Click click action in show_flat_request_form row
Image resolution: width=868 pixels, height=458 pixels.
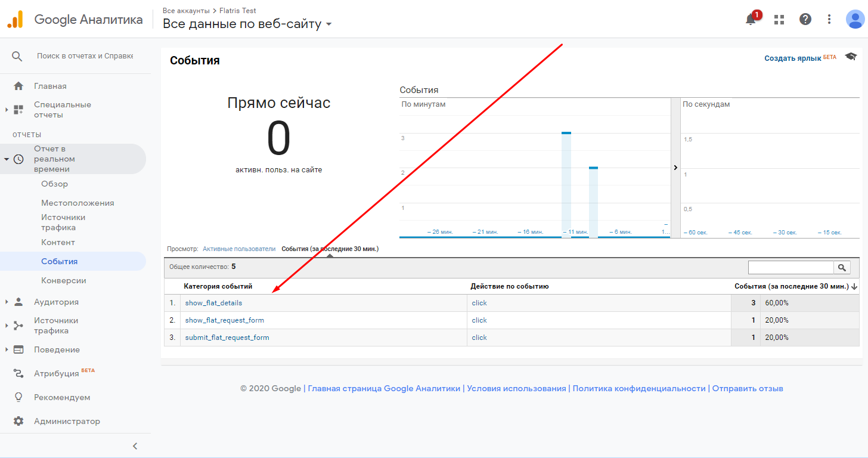click(479, 320)
